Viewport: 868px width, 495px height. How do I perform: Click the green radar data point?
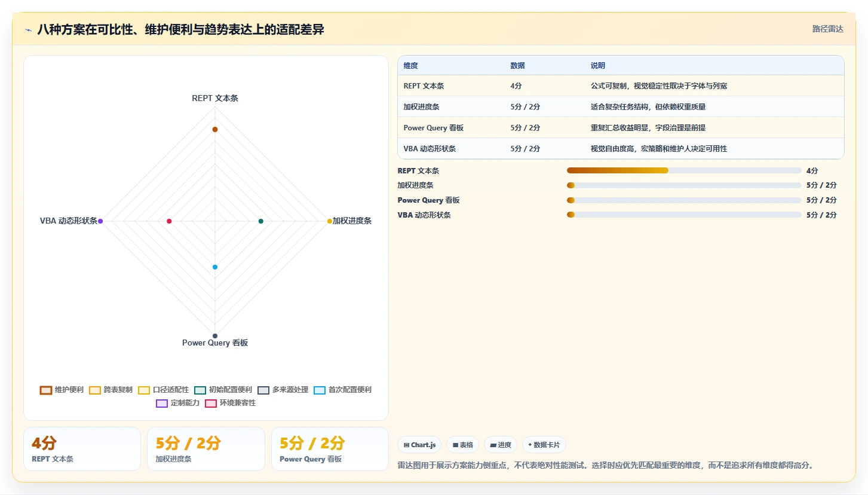pyautogui.click(x=260, y=221)
